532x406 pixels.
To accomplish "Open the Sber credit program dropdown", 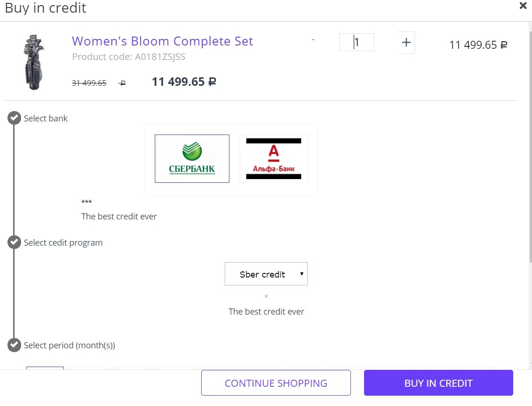I will (266, 274).
